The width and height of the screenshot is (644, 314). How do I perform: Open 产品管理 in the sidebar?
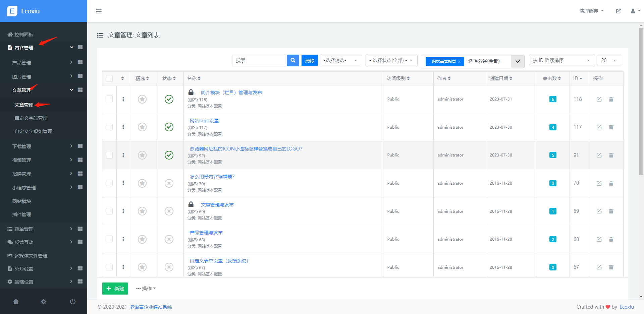(x=22, y=63)
